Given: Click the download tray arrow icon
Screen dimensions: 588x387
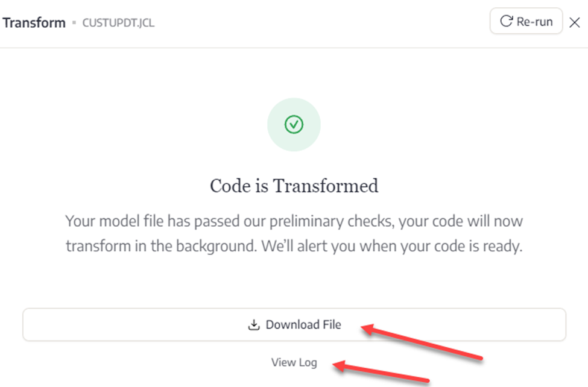Looking at the screenshot, I should point(254,325).
